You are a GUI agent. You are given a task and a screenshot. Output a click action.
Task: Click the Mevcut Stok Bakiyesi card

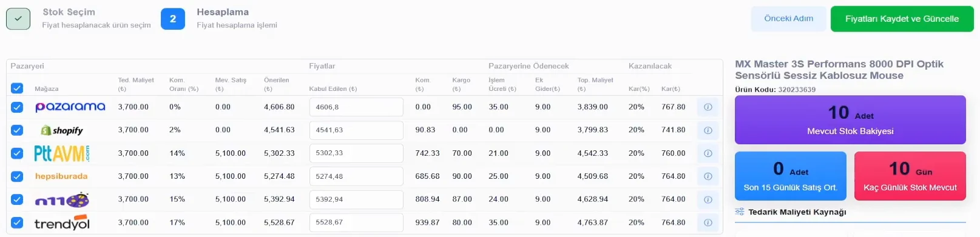pyautogui.click(x=850, y=119)
